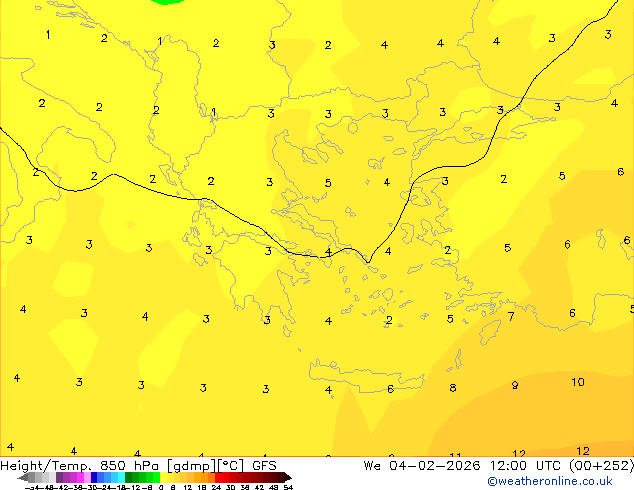Click the legend scale number '54'
Image resolution: width=634 pixels, height=490 pixels.
point(288,487)
